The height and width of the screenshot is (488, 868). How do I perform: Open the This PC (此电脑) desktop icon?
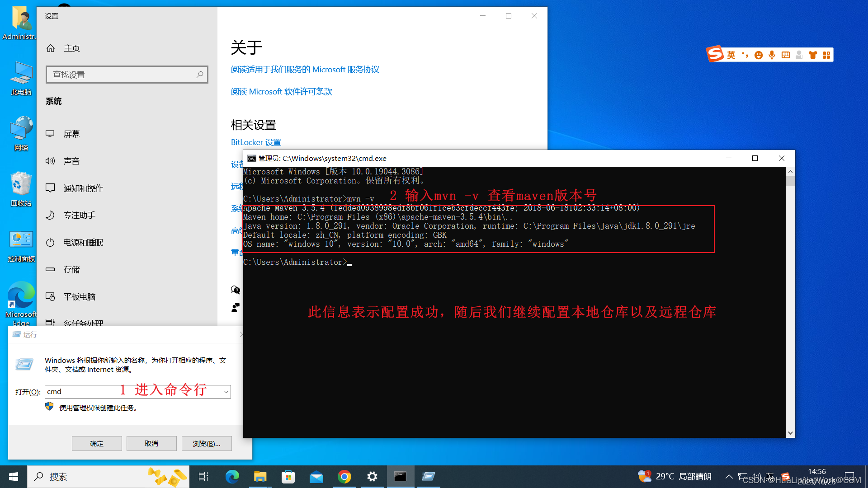coord(21,79)
